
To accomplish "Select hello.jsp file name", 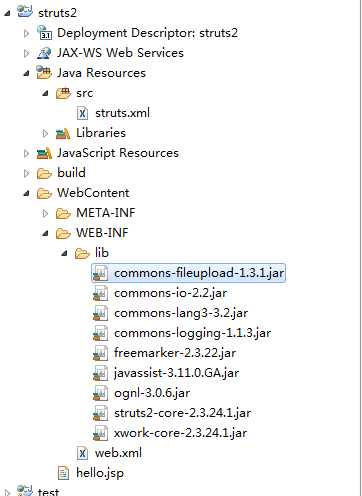I will 100,473.
